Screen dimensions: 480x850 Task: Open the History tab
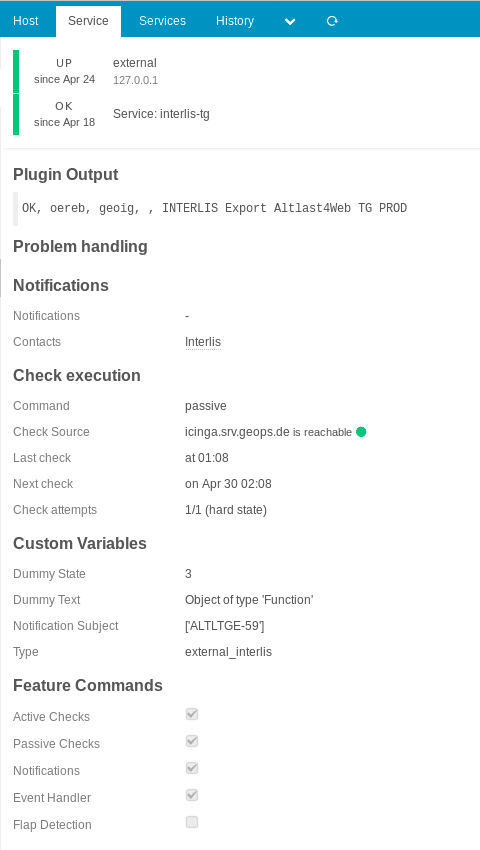(x=235, y=21)
